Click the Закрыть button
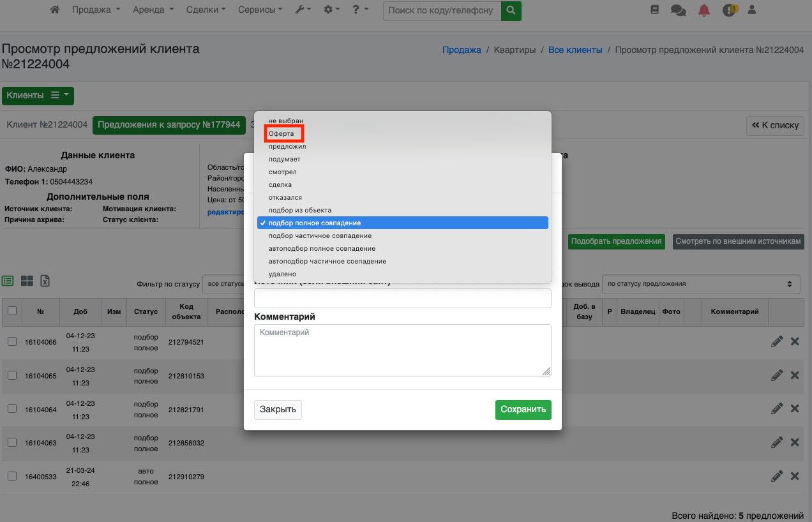This screenshot has height=522, width=812. pos(278,410)
